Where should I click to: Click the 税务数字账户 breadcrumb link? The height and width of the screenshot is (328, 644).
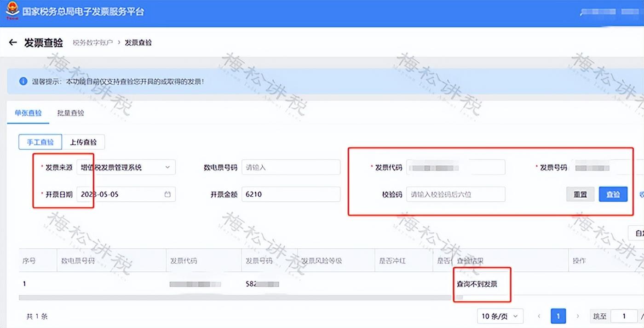(92, 42)
